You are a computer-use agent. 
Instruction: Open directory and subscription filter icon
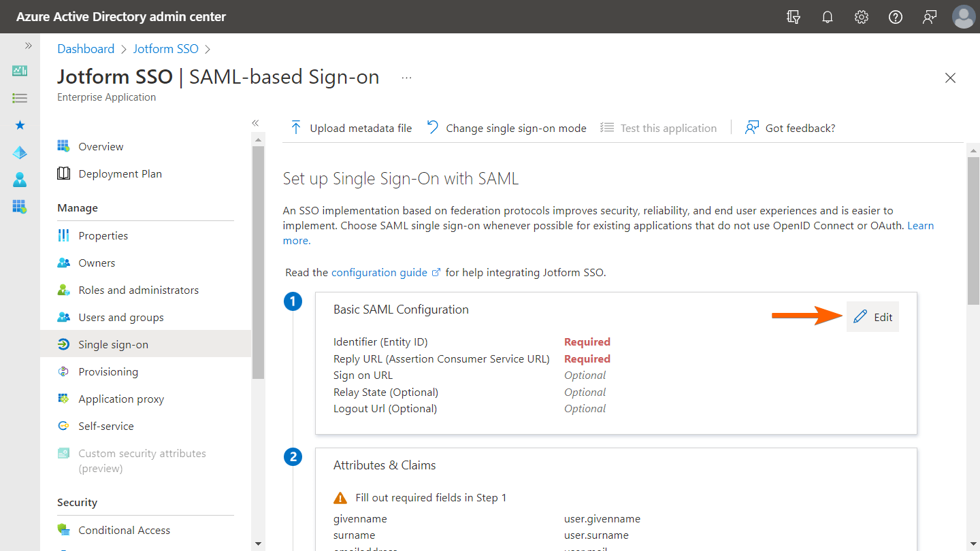pyautogui.click(x=794, y=17)
